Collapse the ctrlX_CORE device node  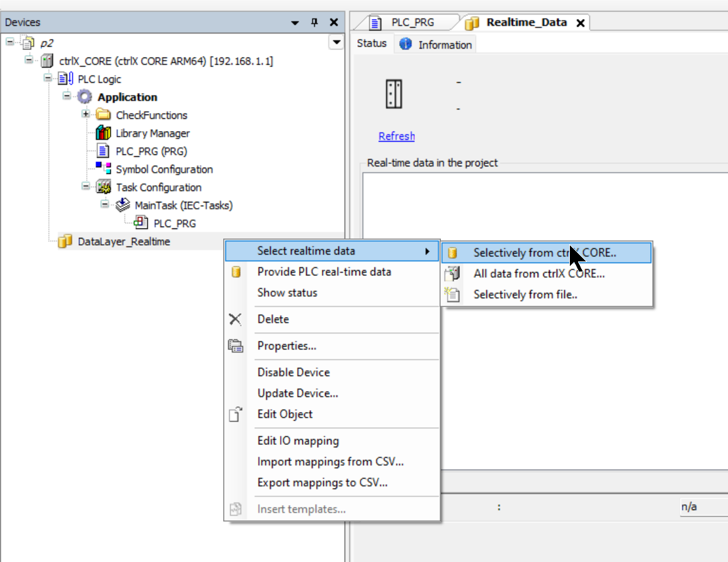[x=29, y=59]
